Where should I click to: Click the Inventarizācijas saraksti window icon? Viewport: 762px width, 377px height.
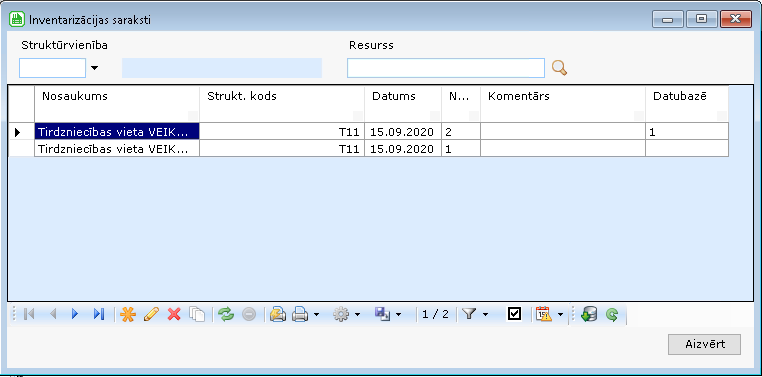point(17,19)
